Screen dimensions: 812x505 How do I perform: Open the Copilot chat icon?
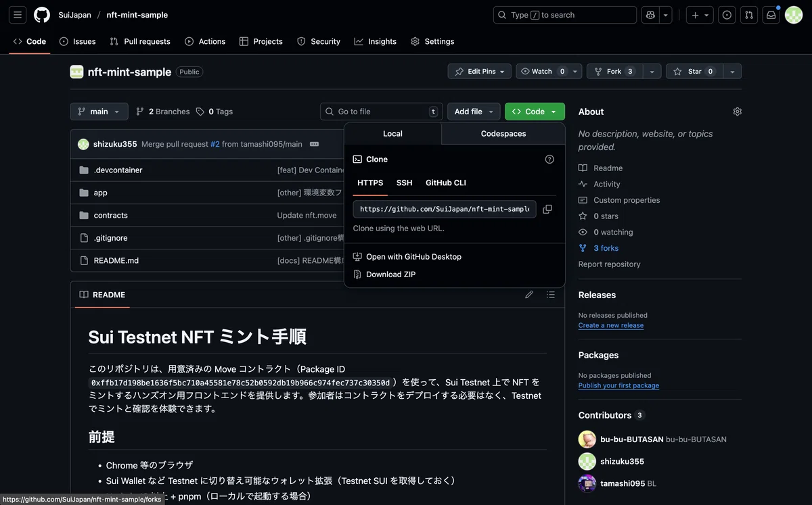pos(651,15)
